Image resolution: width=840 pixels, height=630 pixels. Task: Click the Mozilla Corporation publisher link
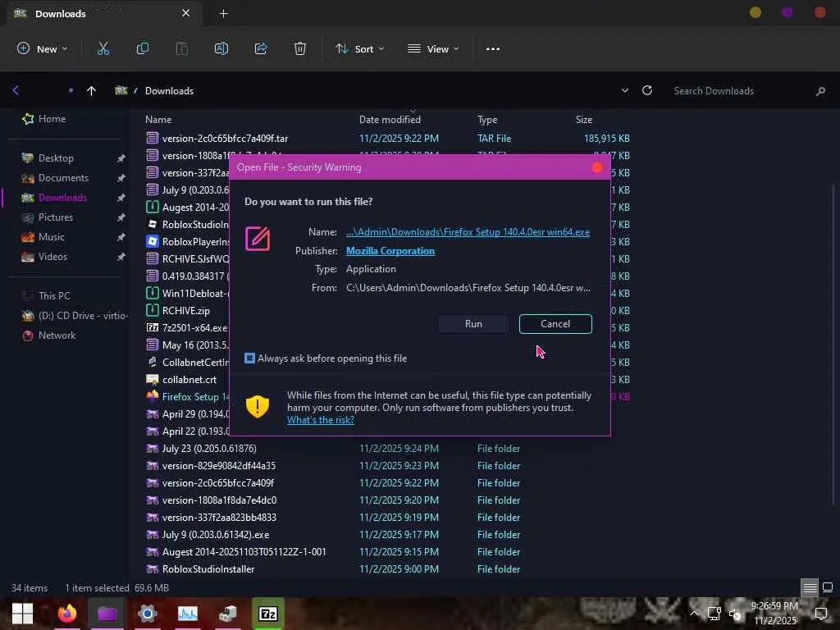tap(390, 251)
